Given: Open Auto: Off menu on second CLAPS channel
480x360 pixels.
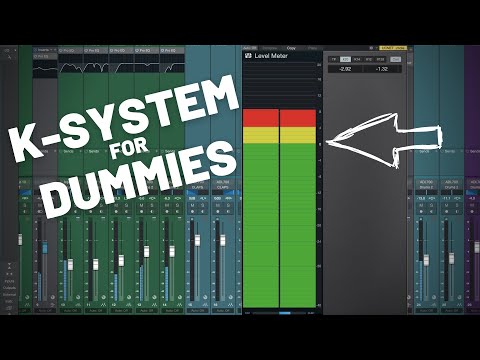Looking at the screenshot, I should [x=223, y=310].
